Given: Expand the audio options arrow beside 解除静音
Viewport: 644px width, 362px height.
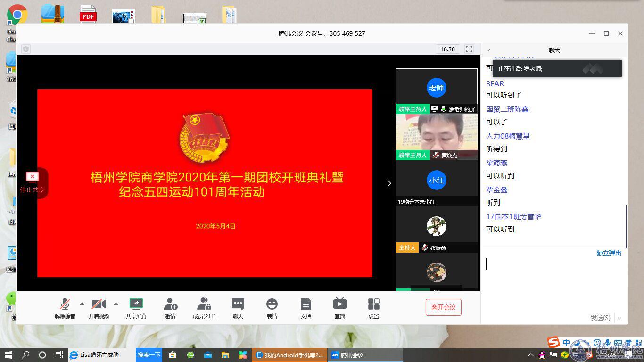Looking at the screenshot, I should point(82,304).
